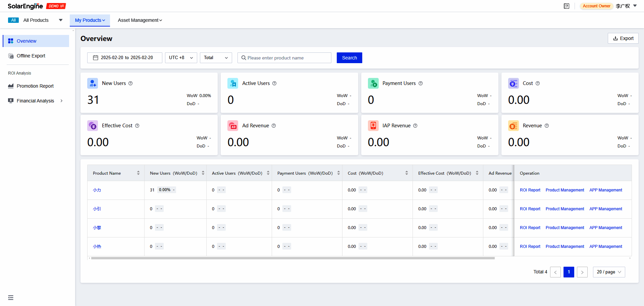Click the Cost card info icon
This screenshot has height=306, width=644.
pos(538,83)
